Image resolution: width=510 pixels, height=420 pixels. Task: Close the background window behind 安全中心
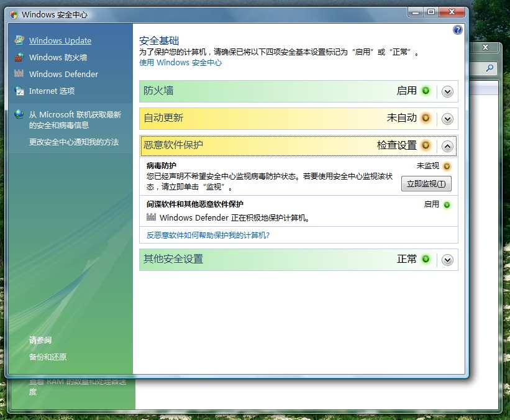(x=485, y=47)
